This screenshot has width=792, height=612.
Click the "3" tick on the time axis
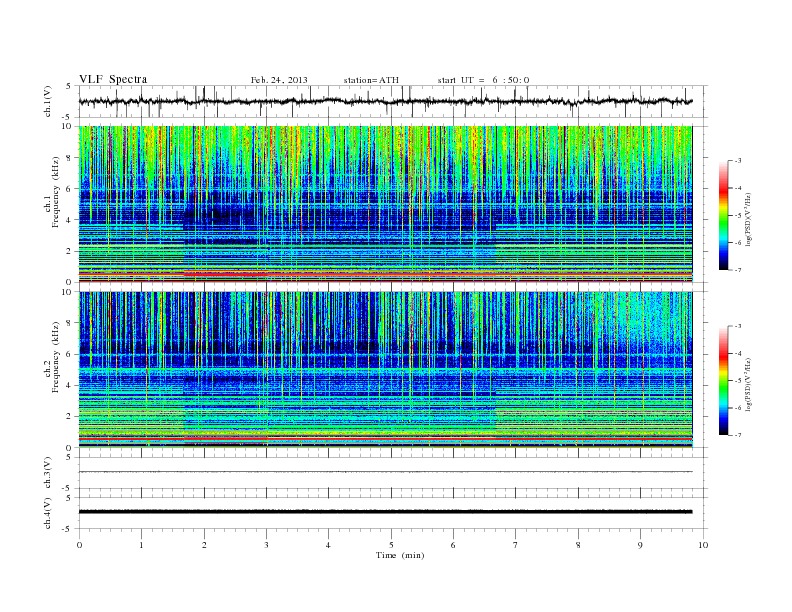coord(266,545)
